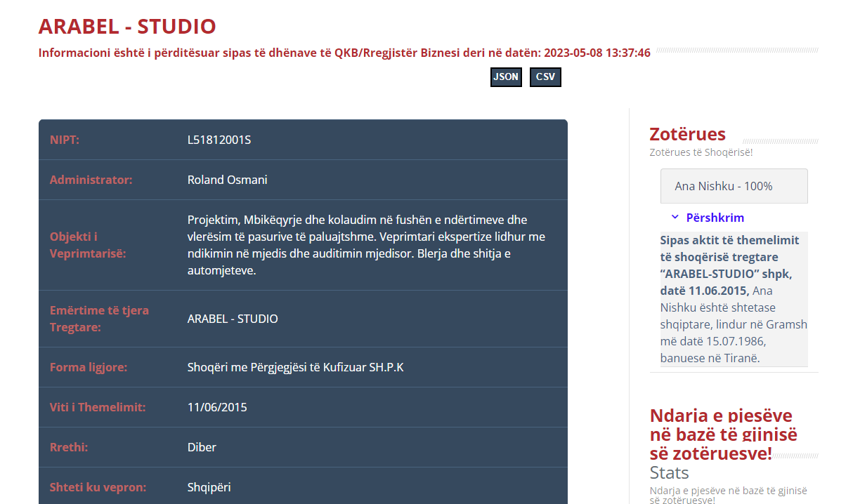The image size is (853, 504).
Task: Select the district value Diber
Action: tap(202, 447)
